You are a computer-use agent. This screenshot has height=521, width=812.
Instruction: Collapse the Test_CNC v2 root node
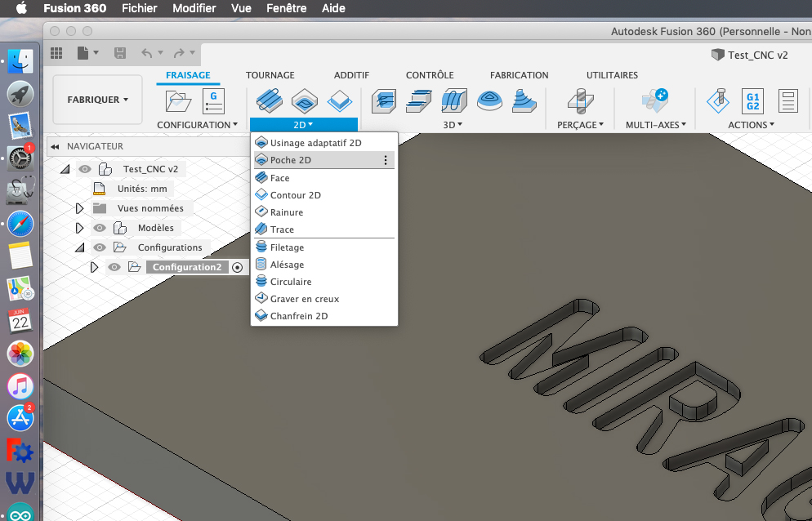(x=65, y=169)
